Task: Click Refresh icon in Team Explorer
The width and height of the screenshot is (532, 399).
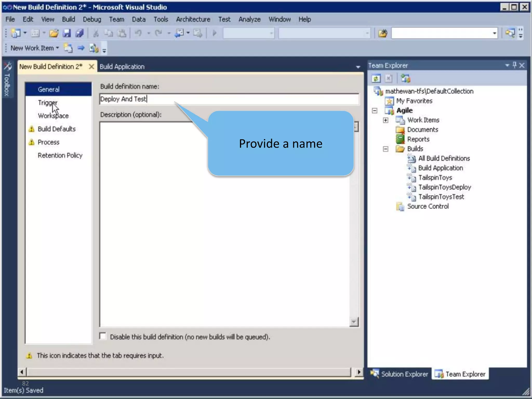Action: click(376, 78)
